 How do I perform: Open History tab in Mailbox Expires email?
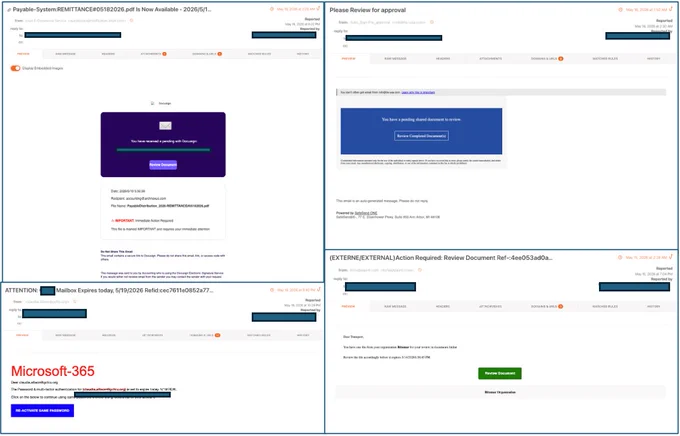(303, 335)
